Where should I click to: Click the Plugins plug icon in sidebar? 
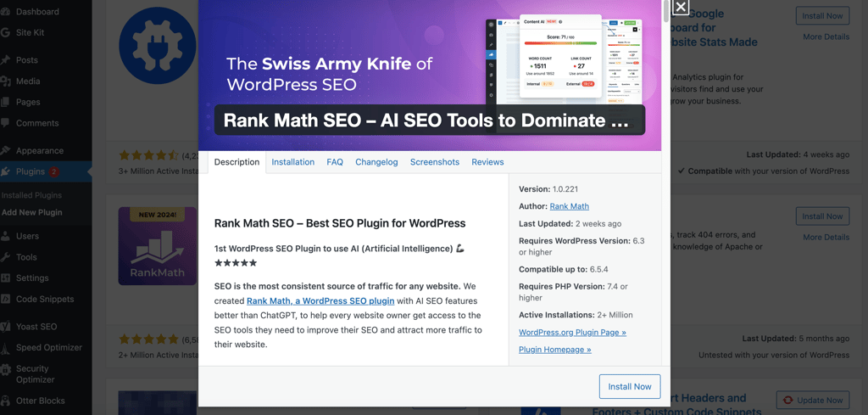[x=5, y=171]
